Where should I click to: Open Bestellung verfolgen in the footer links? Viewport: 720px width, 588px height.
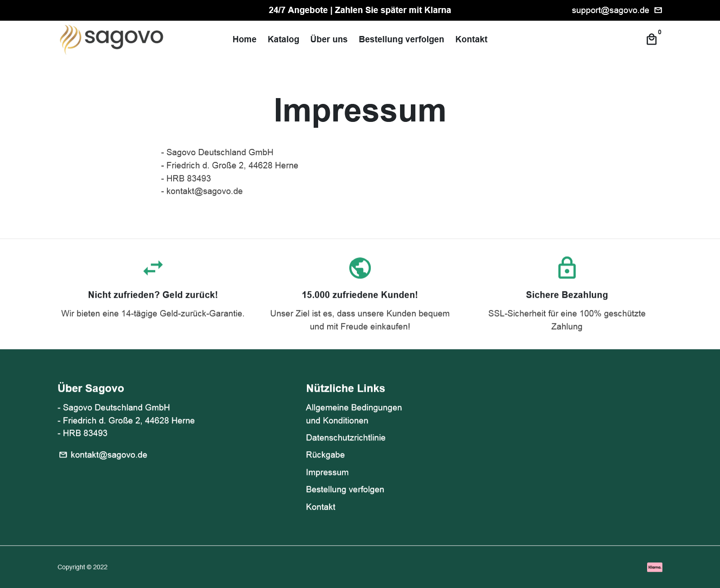click(345, 489)
